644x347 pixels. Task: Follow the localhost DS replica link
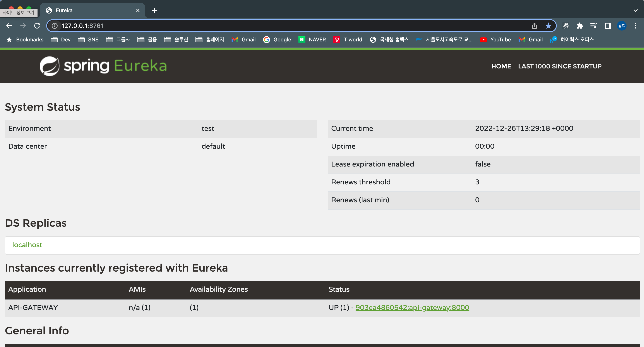(27, 245)
